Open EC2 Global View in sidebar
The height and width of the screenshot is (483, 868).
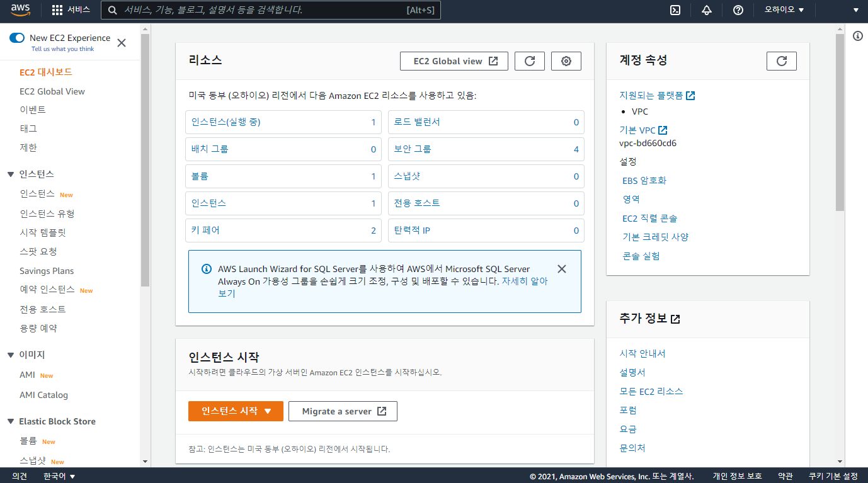tap(52, 91)
